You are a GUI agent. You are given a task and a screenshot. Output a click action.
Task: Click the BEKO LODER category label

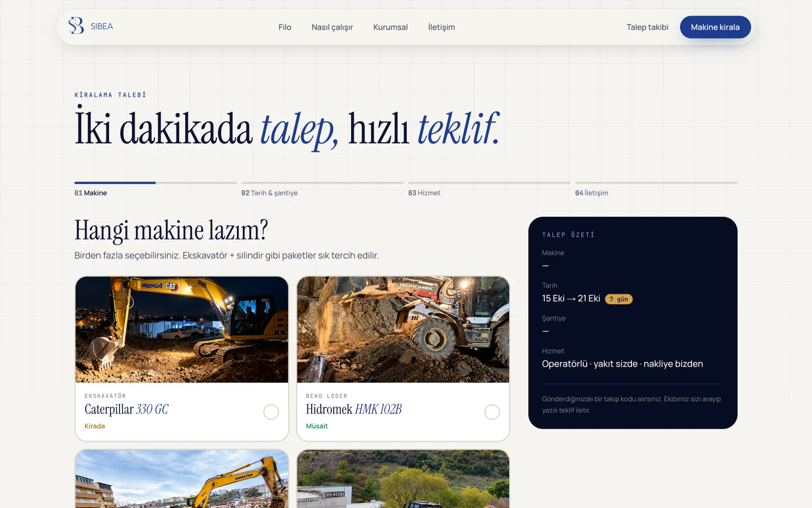(x=326, y=396)
